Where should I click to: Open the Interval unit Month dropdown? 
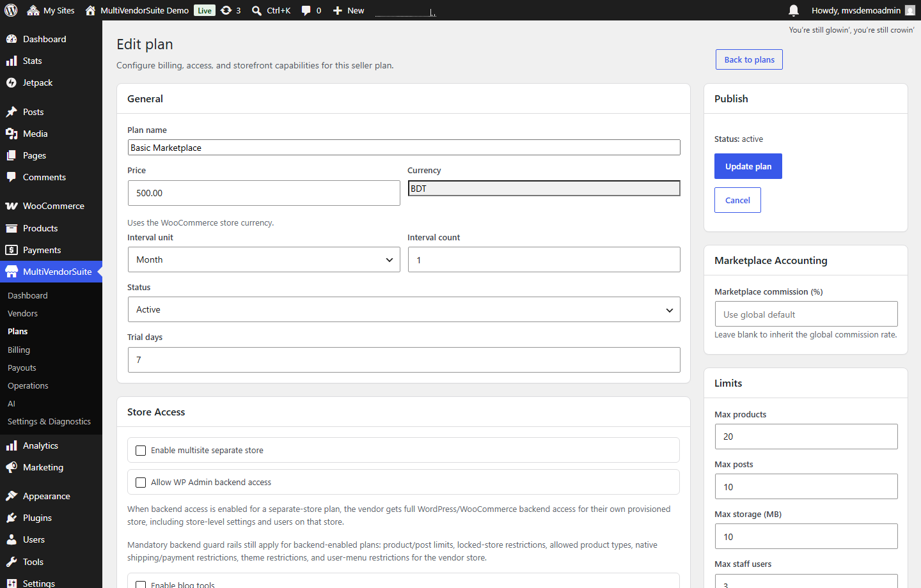point(264,259)
